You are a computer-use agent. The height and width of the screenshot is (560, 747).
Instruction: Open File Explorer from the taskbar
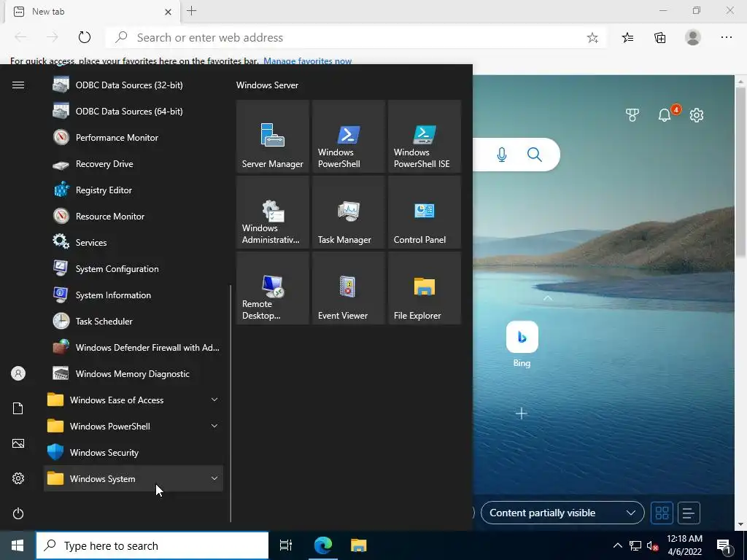pyautogui.click(x=359, y=545)
